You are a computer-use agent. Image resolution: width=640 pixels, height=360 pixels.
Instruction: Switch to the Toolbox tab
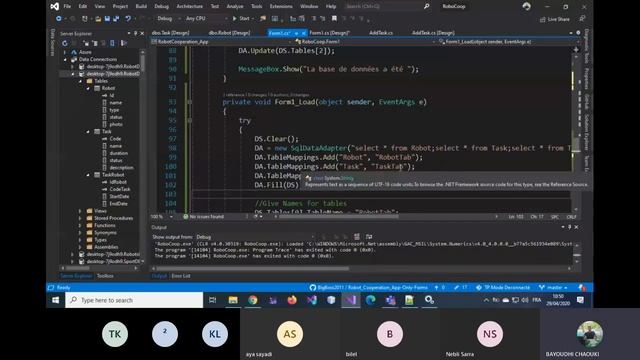pos(105,276)
